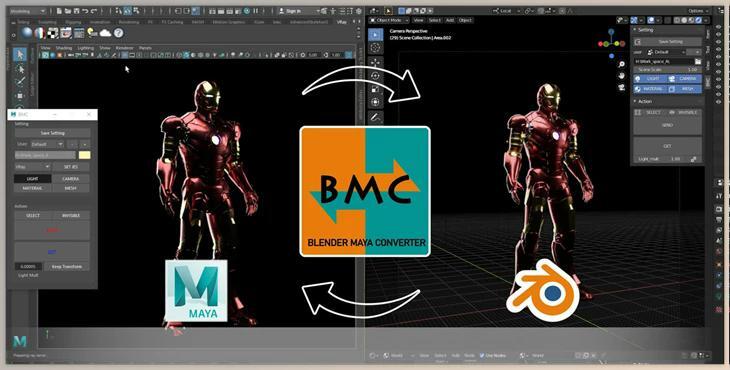Click the Undo arrow in Maya's status line
This screenshot has width=730, height=370.
85,11
